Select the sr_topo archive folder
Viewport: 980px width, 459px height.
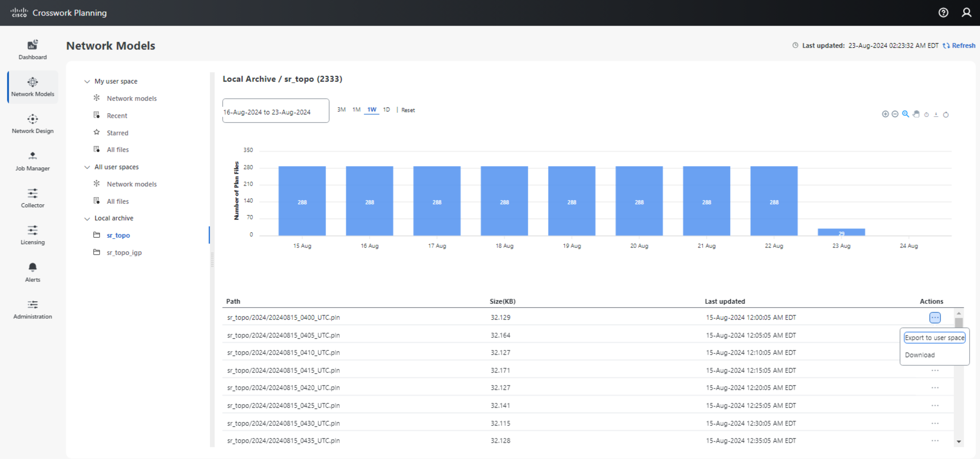[118, 235]
